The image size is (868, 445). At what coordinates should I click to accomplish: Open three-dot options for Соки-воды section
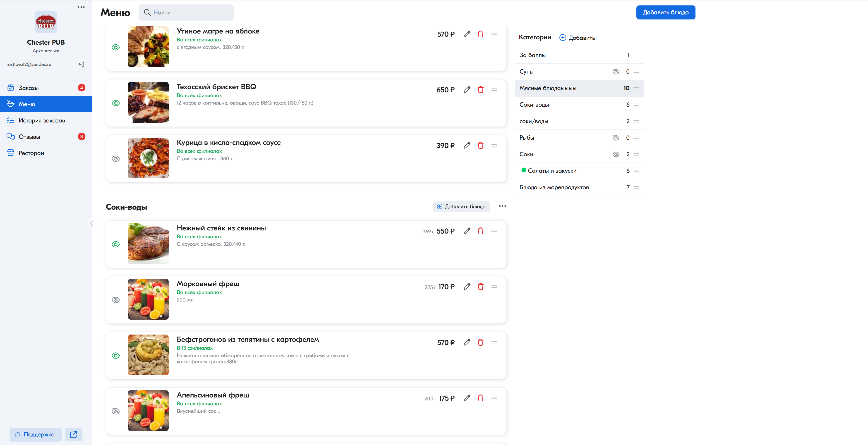[x=502, y=206]
